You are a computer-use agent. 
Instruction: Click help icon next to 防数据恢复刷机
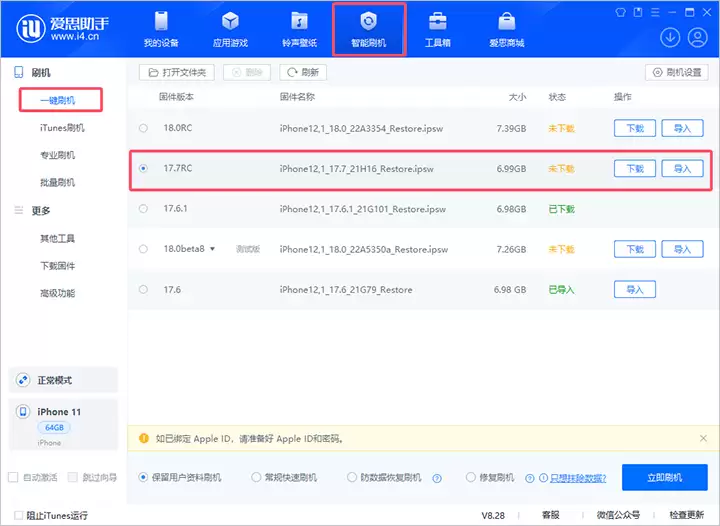[x=437, y=478]
